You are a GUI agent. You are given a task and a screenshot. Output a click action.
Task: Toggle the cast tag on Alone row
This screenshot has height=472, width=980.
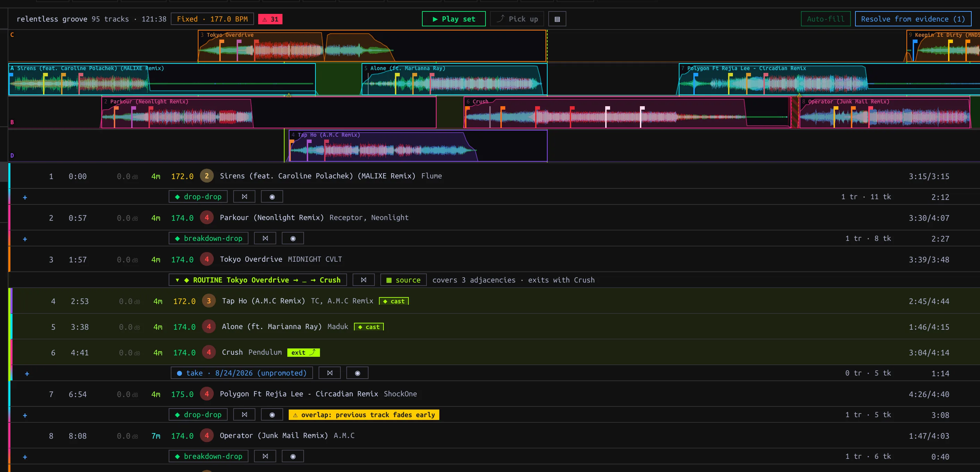tap(369, 327)
